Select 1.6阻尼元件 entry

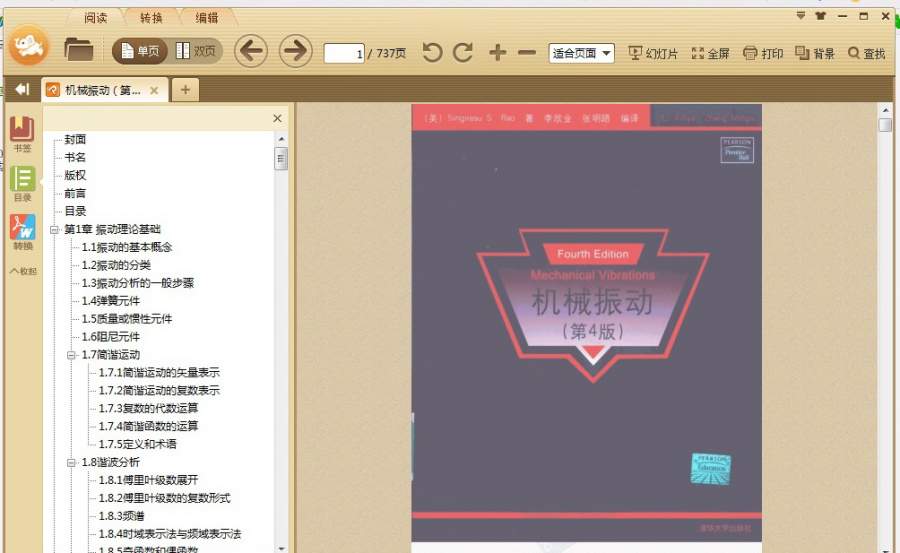click(111, 337)
